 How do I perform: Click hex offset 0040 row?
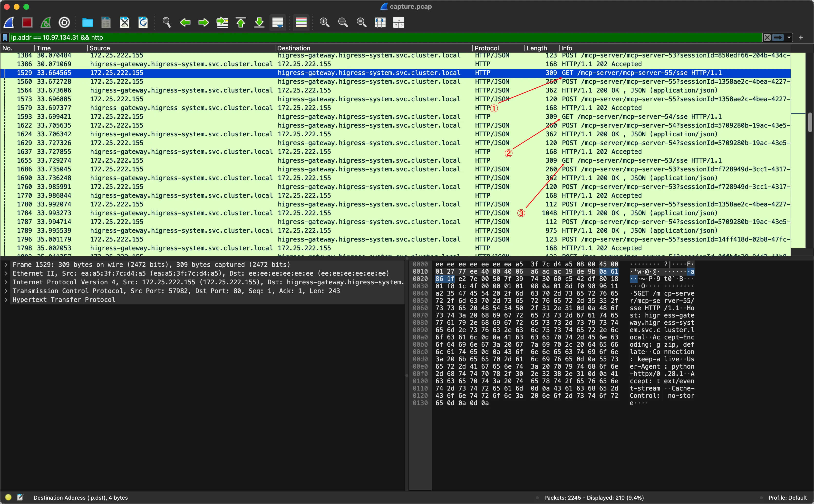[420, 293]
